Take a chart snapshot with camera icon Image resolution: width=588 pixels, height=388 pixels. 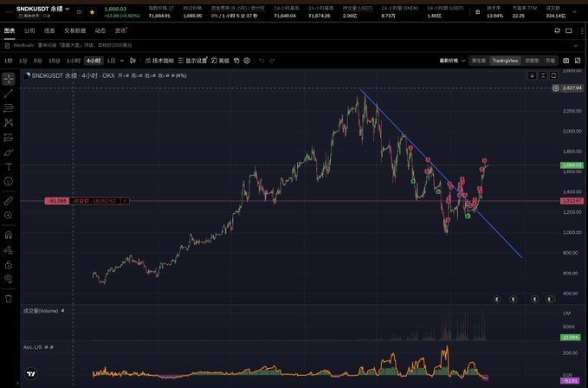click(x=566, y=61)
